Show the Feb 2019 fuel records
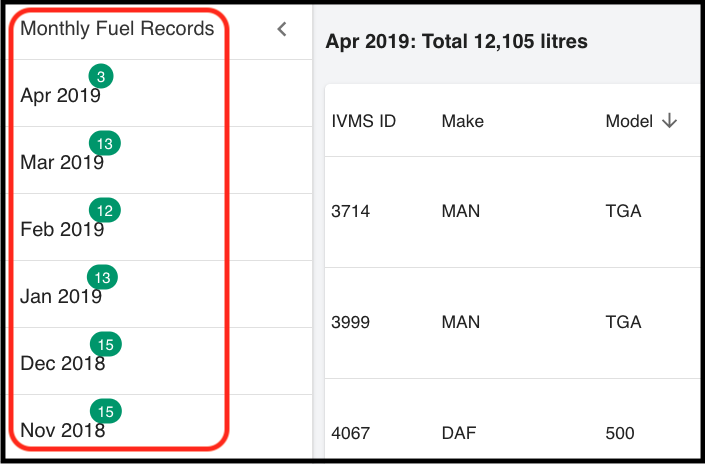Screen dimensions: 705x464 pyautogui.click(x=61, y=230)
